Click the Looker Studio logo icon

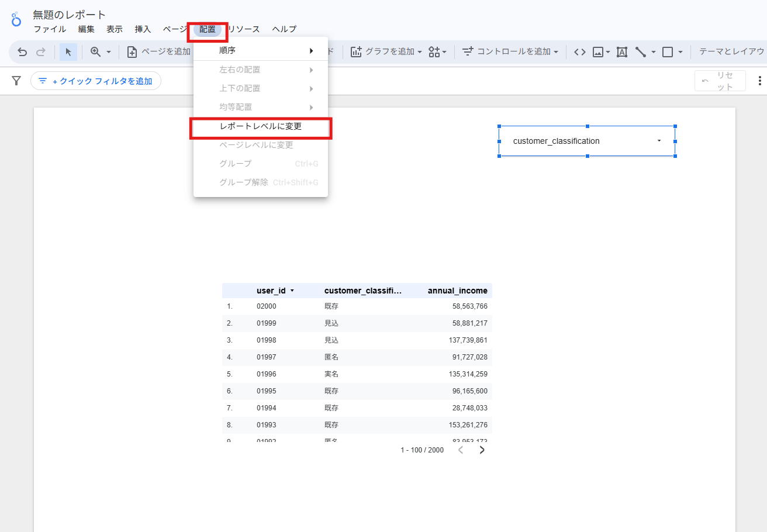pyautogui.click(x=16, y=20)
